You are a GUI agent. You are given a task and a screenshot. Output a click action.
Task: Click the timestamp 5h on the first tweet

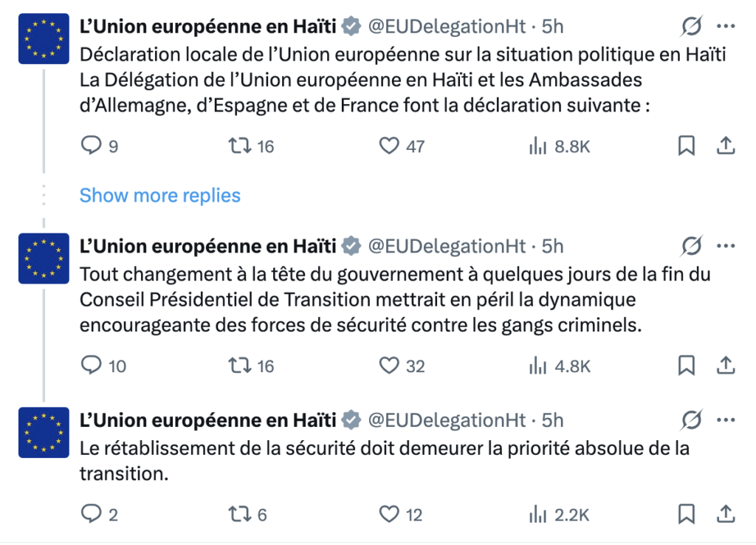[x=551, y=26]
